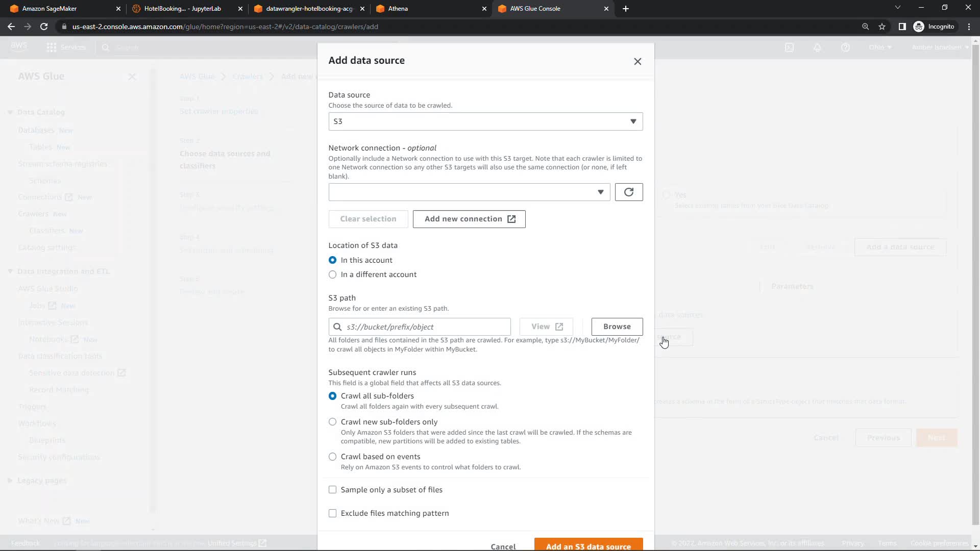Select In a different account radio
The width and height of the screenshot is (980, 551).
[333, 274]
